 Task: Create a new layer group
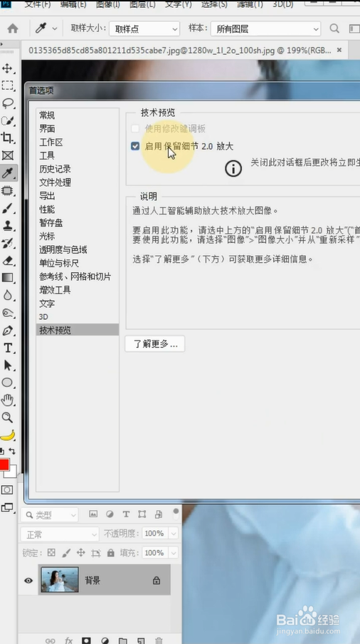point(122,640)
